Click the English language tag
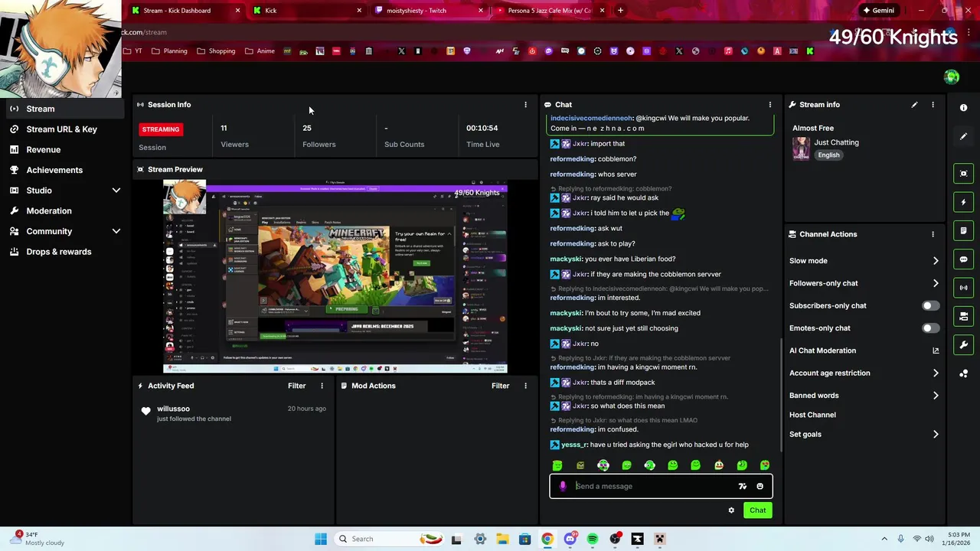The width and height of the screenshot is (980, 551). 828,155
